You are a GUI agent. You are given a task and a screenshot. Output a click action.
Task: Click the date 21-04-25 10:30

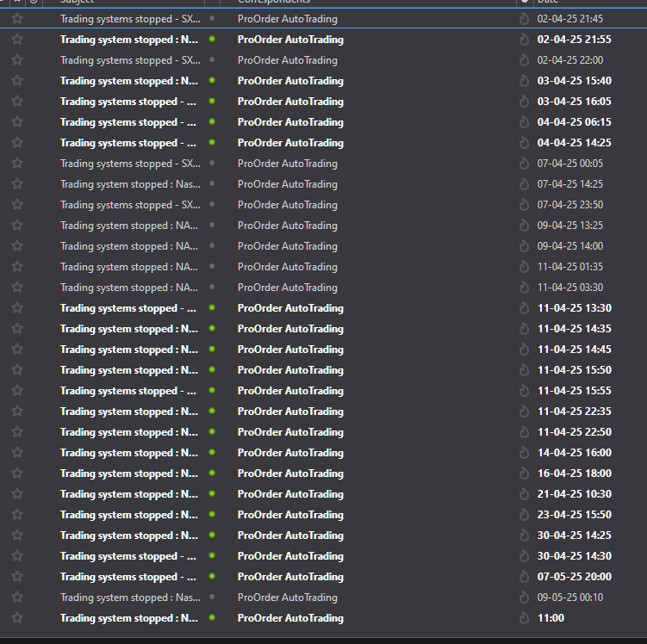point(575,494)
